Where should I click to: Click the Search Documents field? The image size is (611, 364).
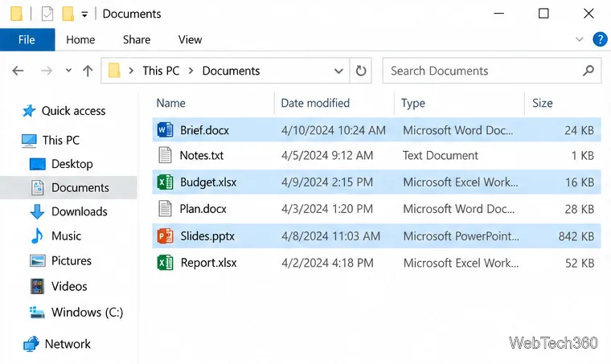click(x=492, y=71)
